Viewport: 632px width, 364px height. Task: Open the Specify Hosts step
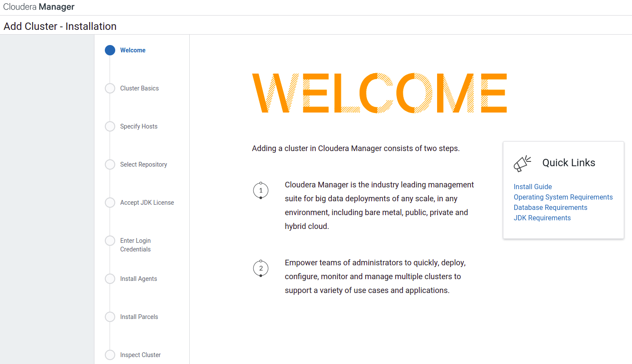coord(139,126)
